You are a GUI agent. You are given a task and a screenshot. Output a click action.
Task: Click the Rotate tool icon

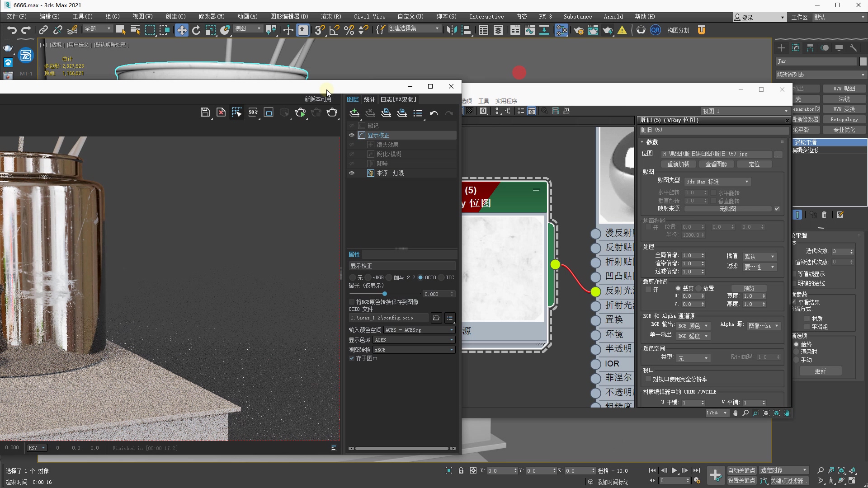(196, 30)
